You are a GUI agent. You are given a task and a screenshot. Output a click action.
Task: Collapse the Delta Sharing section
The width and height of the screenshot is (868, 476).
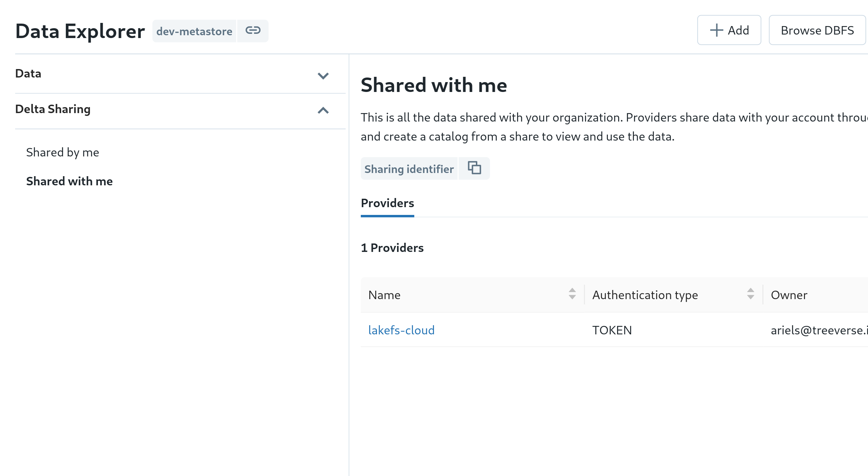323,111
